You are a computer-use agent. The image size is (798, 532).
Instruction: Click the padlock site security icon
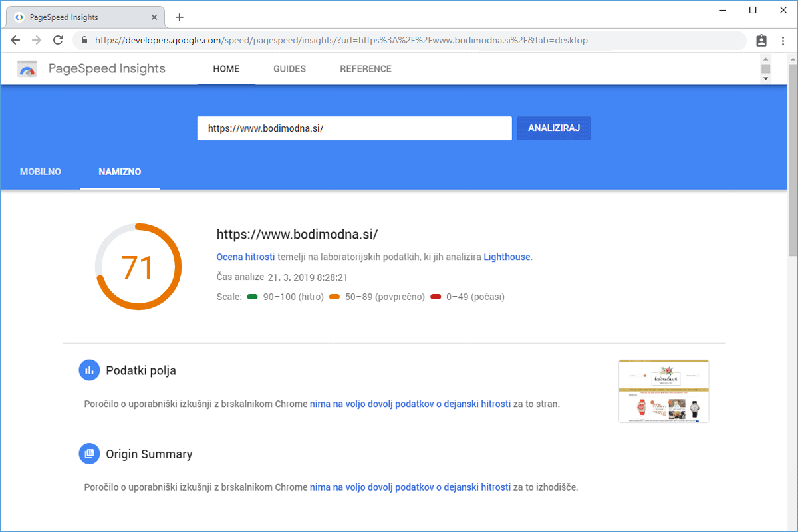[x=84, y=40]
